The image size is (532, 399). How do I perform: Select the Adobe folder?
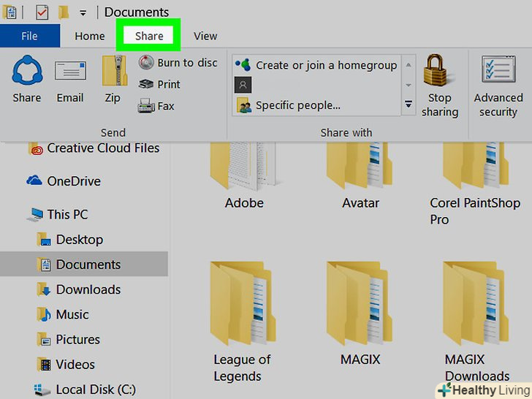click(x=244, y=176)
